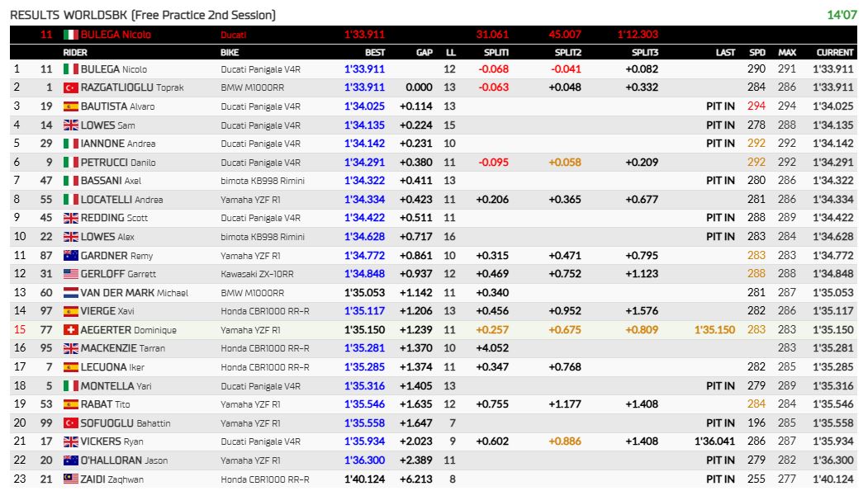Click gap +6.213 in ZAIDI row
The height and width of the screenshot is (491, 868).
click(x=415, y=479)
